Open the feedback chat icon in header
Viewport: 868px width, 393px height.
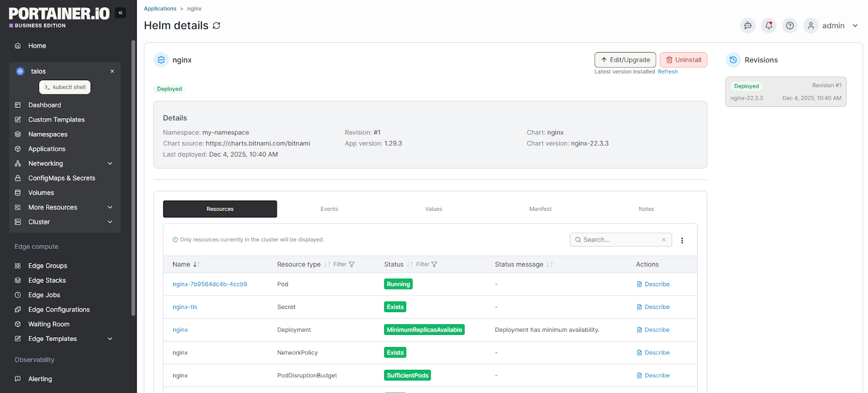pos(748,25)
